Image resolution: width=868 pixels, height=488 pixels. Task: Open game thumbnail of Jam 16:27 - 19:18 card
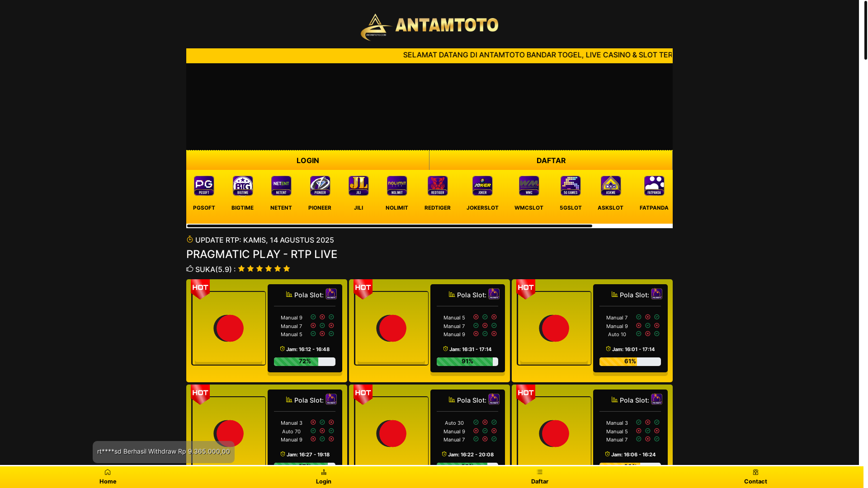[x=229, y=432]
